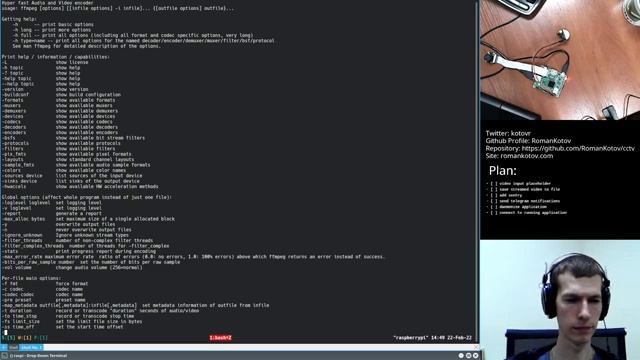The width and height of the screenshot is (640, 360).
Task: Click the '-demuxers show available demuxers' line
Action: pyautogui.click(x=60, y=111)
